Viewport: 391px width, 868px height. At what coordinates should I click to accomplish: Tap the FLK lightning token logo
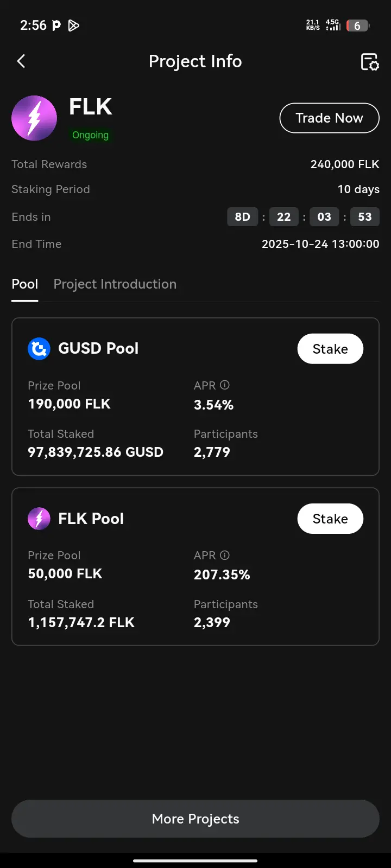(x=34, y=118)
